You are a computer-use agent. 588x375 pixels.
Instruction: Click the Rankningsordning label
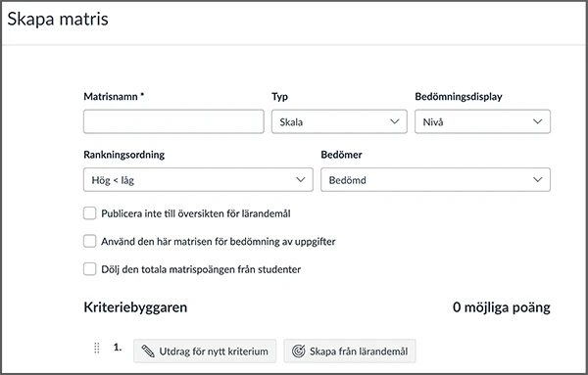[124, 155]
